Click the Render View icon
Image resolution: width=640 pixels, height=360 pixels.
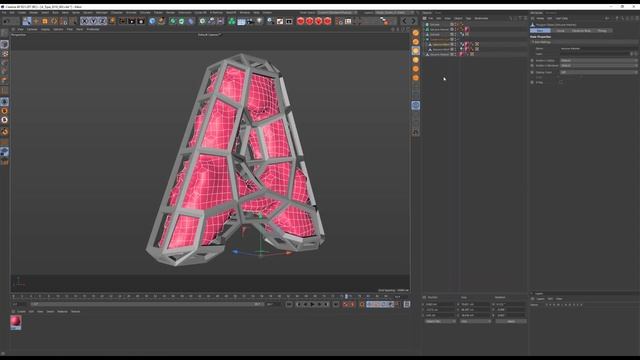(122, 21)
